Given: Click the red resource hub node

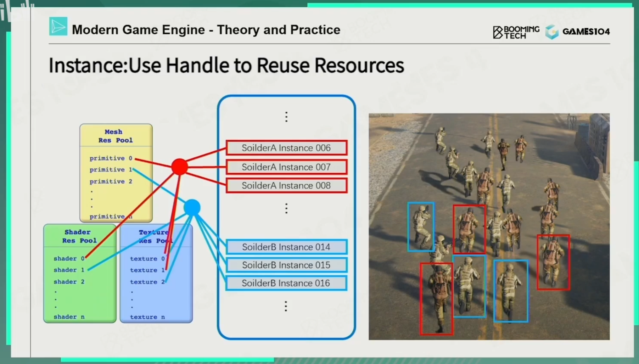Looking at the screenshot, I should [x=179, y=167].
